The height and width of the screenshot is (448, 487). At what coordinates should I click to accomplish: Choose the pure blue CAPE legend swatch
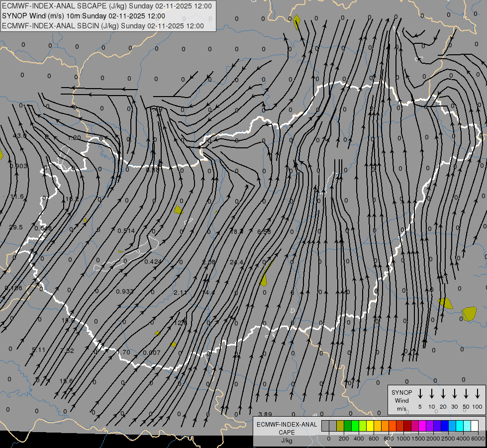click(444, 426)
